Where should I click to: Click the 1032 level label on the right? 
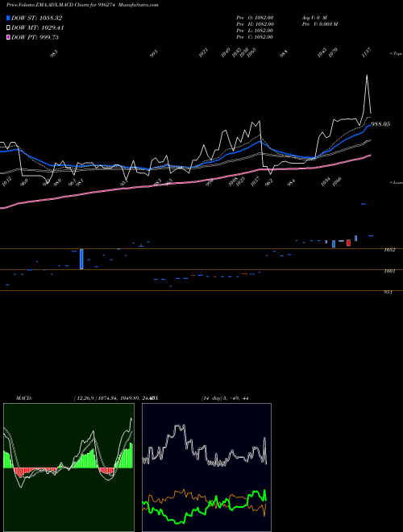389,250
